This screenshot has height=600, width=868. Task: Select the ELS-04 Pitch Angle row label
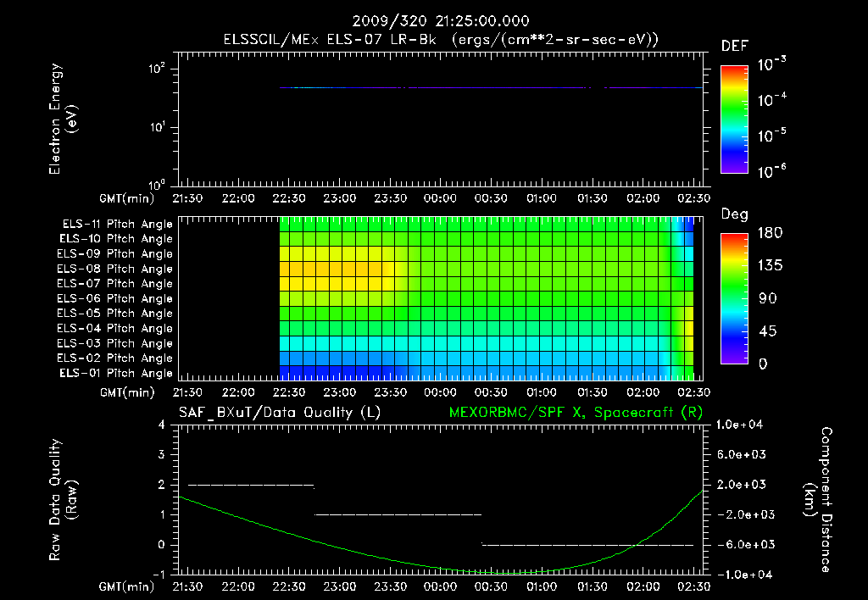pyautogui.click(x=115, y=328)
